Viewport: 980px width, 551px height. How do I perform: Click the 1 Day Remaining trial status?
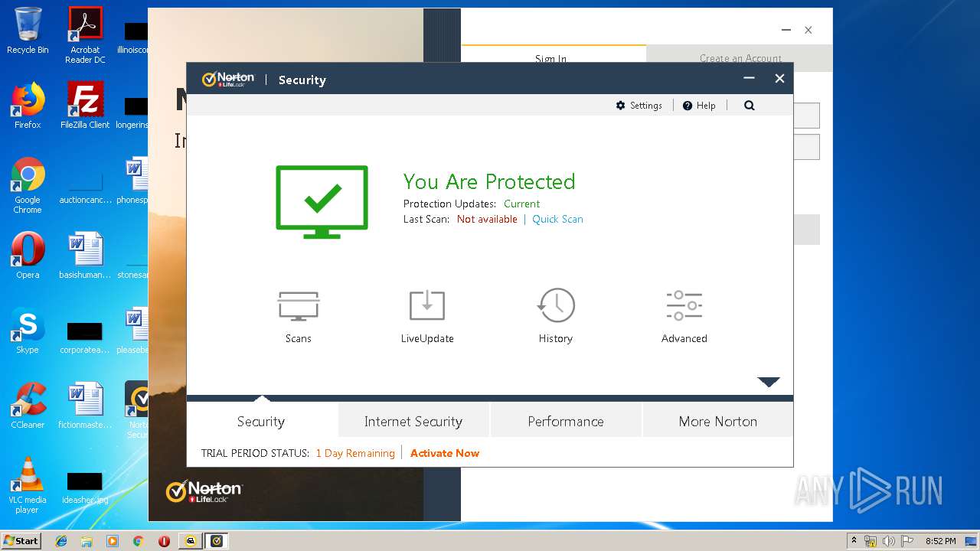[x=355, y=453]
